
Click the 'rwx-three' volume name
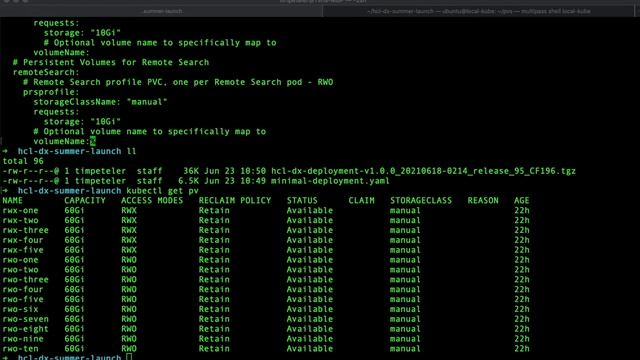[25, 230]
